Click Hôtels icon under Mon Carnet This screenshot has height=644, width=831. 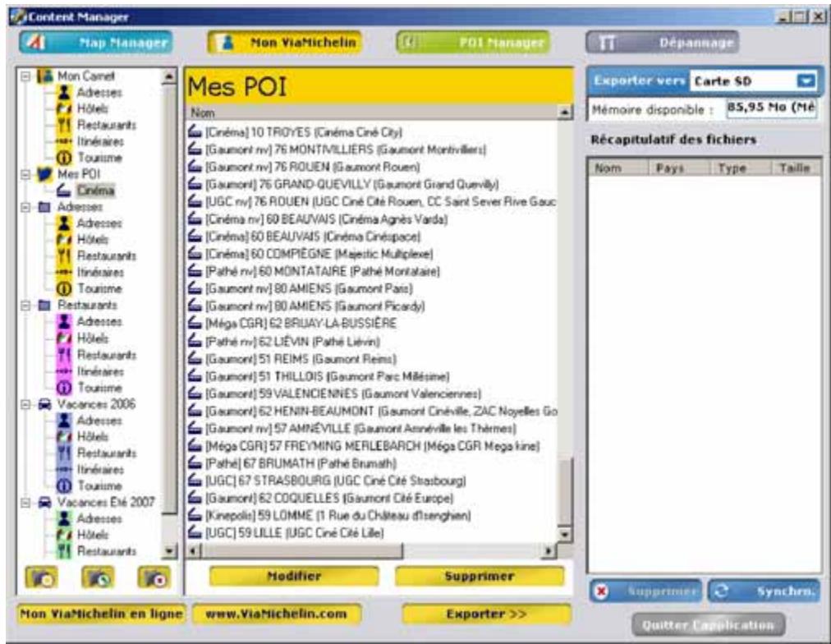coord(64,109)
